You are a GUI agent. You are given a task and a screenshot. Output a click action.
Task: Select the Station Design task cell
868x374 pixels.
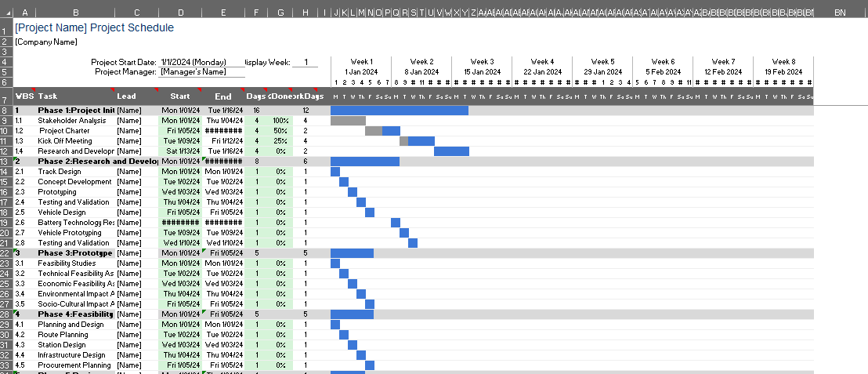tap(75, 345)
